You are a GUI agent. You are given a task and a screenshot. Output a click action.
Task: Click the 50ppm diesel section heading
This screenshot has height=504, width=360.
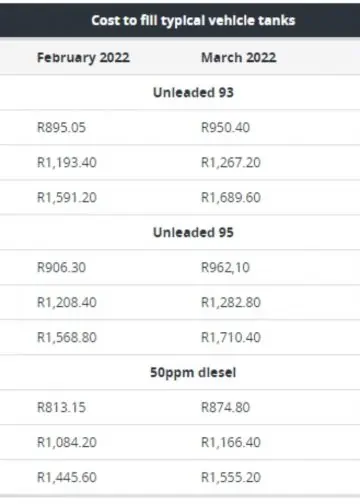193,372
